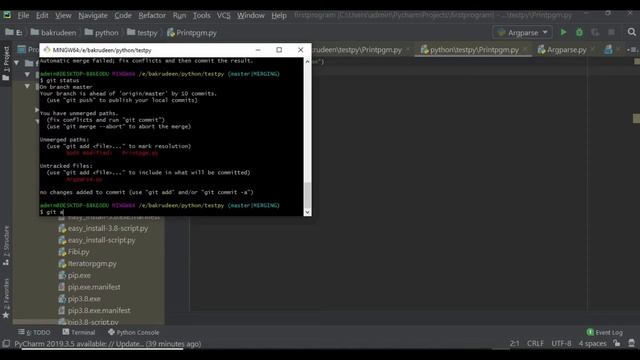The height and width of the screenshot is (360, 640).
Task: Open the TODO tool window
Action: pyautogui.click(x=34, y=333)
